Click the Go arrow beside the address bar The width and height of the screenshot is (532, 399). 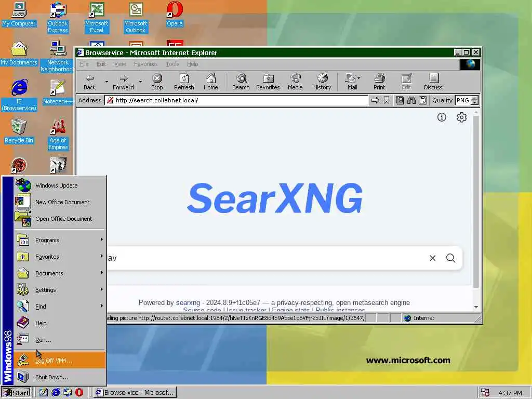click(x=375, y=100)
